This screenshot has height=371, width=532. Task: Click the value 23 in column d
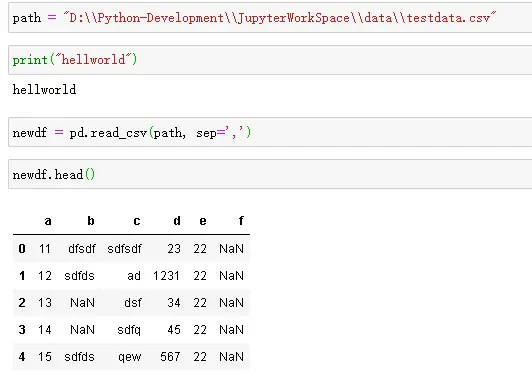tap(174, 249)
